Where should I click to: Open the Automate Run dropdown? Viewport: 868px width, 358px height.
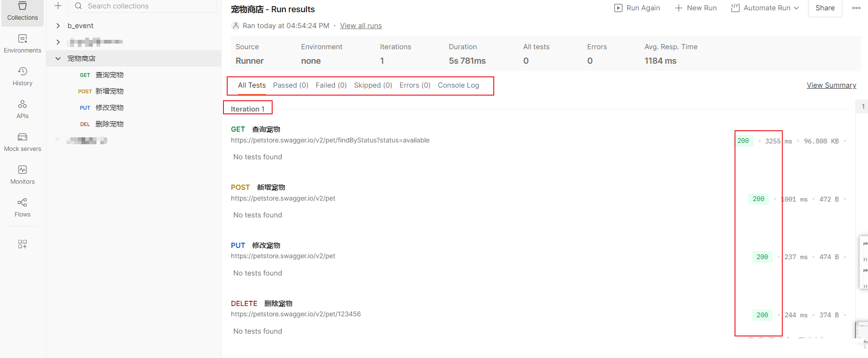[x=765, y=8]
